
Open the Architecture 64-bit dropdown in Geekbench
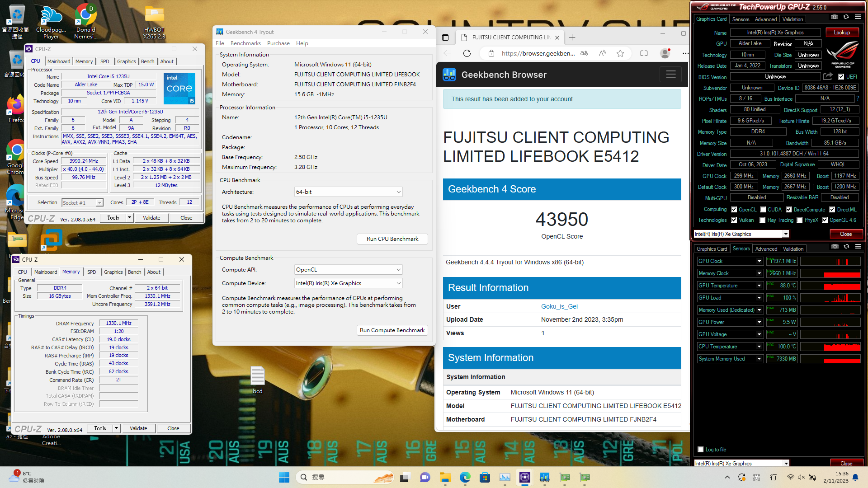[x=348, y=192]
